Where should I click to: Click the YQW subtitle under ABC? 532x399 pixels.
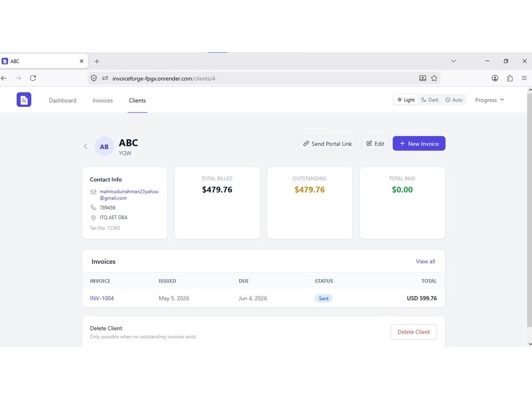coord(125,153)
